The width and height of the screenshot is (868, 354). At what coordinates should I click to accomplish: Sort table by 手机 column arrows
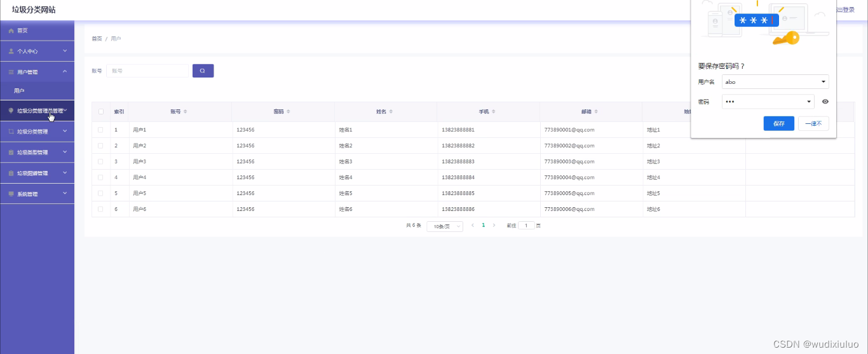(494, 112)
